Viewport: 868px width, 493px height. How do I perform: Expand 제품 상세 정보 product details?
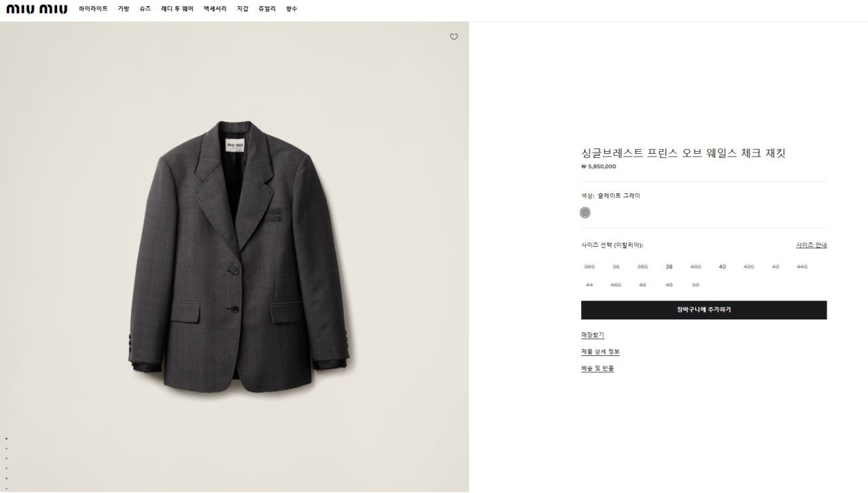(600, 352)
